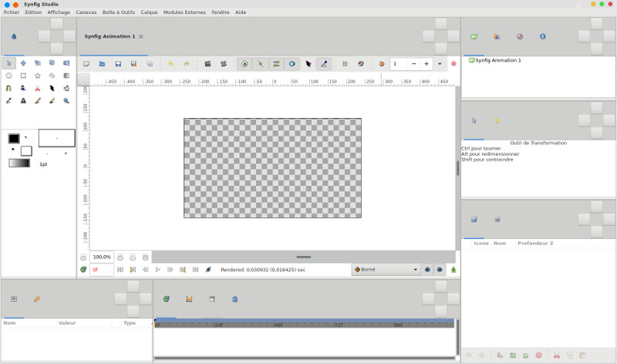
Task: Toggle the grid display
Action: coord(345,63)
